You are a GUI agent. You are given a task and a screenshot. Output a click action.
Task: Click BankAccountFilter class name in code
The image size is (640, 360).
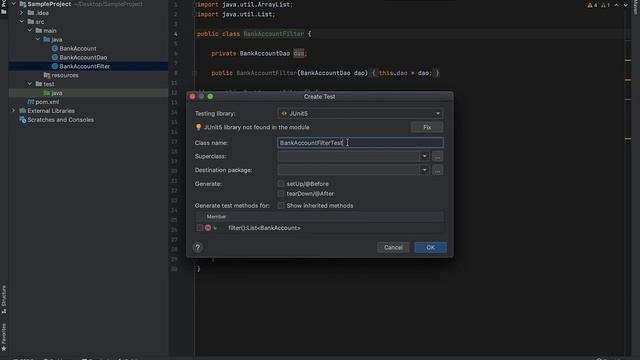[x=273, y=34]
